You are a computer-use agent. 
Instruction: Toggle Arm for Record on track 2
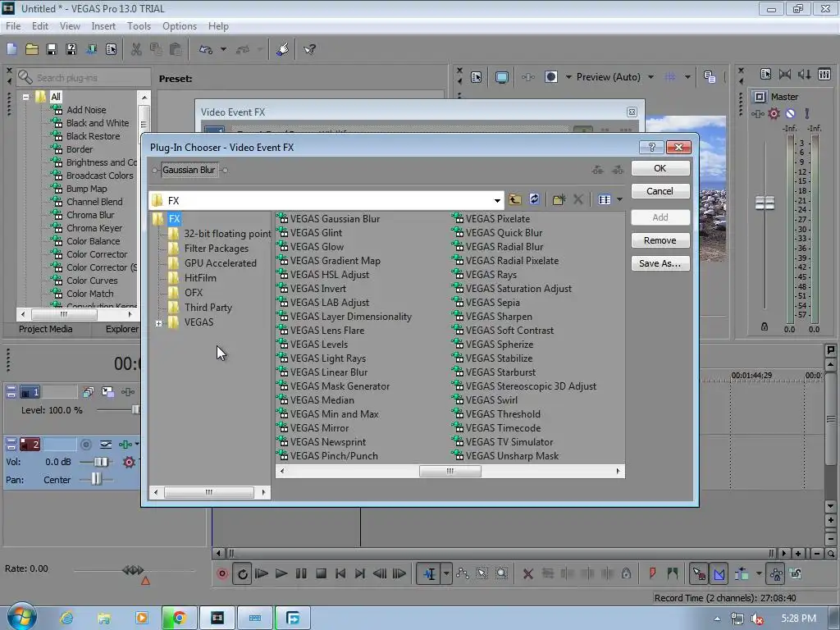tap(85, 444)
